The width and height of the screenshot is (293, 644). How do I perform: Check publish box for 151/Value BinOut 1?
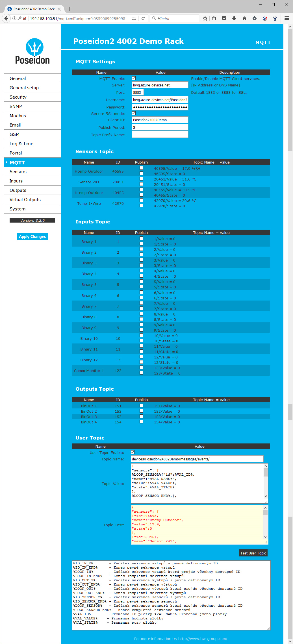[141, 406]
